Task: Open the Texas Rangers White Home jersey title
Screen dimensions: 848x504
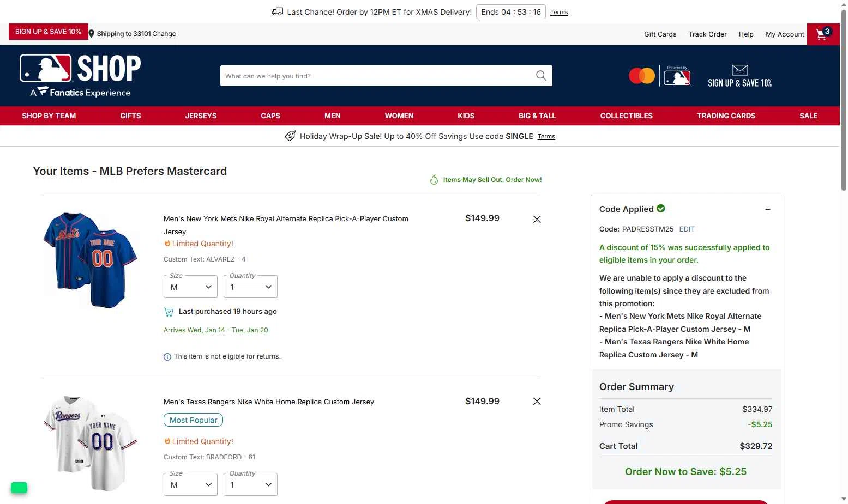Action: click(269, 402)
